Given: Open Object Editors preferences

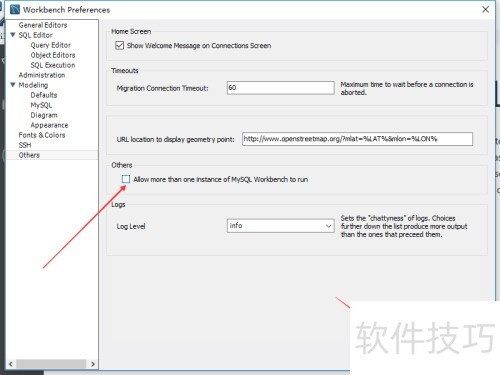Looking at the screenshot, I should 53,55.
